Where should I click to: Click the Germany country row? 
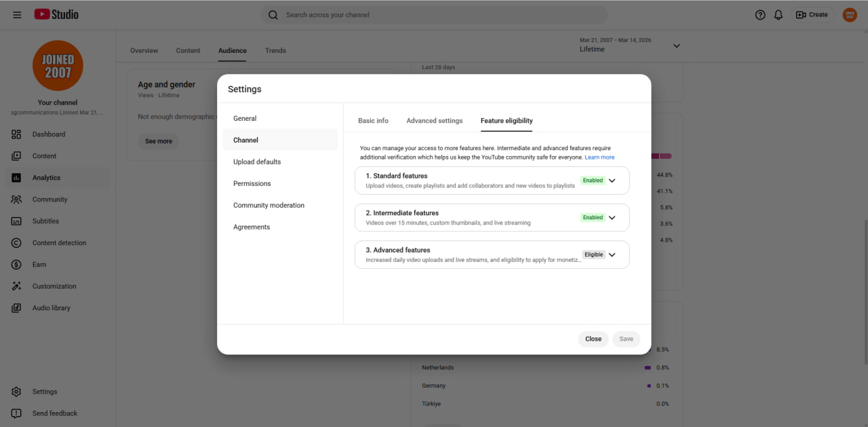546,386
